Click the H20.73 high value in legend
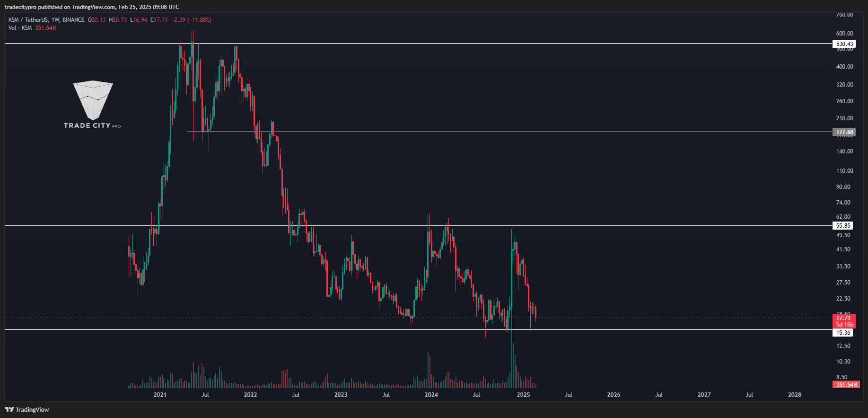 click(x=118, y=20)
